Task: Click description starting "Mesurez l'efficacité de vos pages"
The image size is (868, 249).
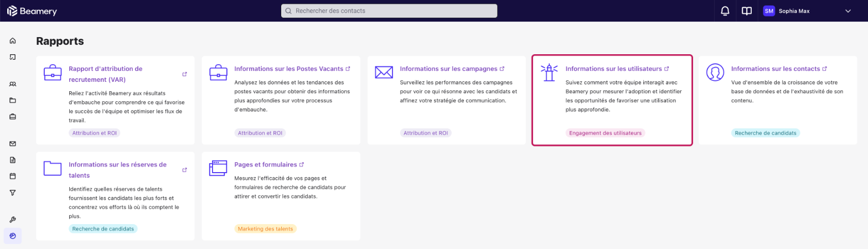Action: 290,187
